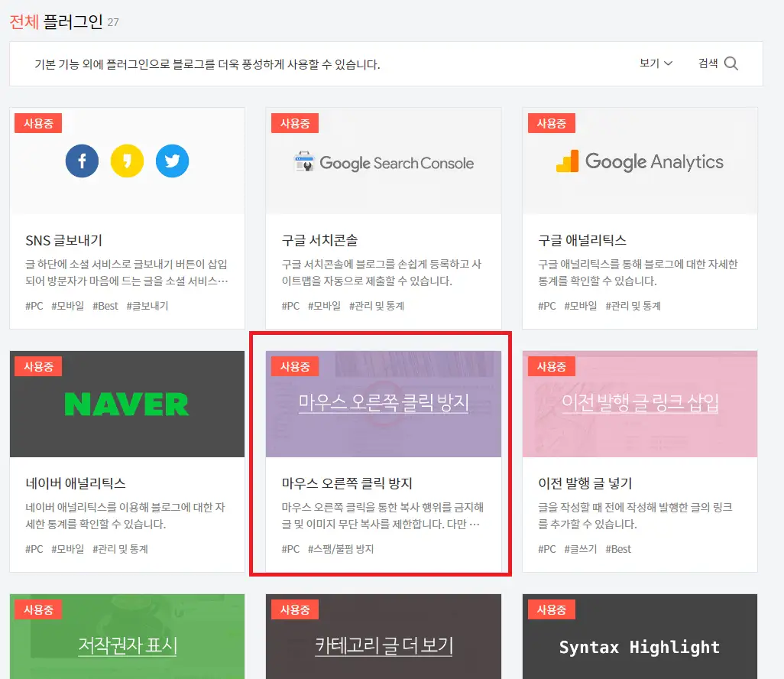The height and width of the screenshot is (679, 784).
Task: Click the Google Search Console logo image
Action: (x=384, y=163)
